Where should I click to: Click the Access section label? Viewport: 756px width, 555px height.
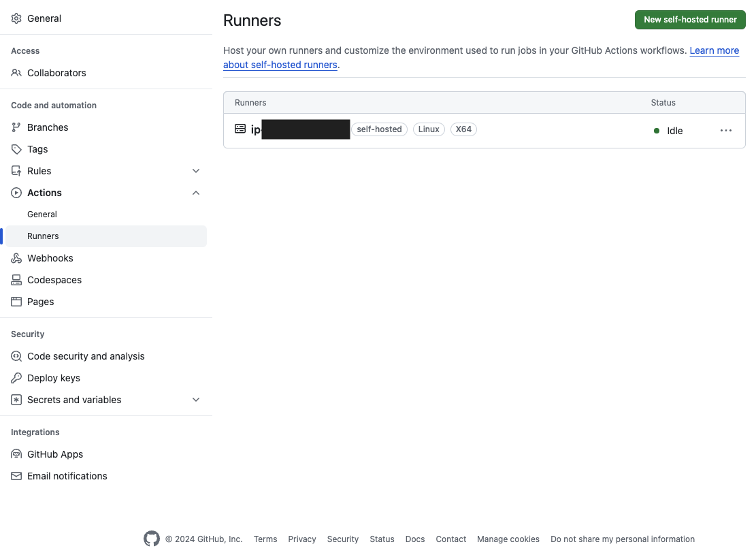click(x=25, y=50)
